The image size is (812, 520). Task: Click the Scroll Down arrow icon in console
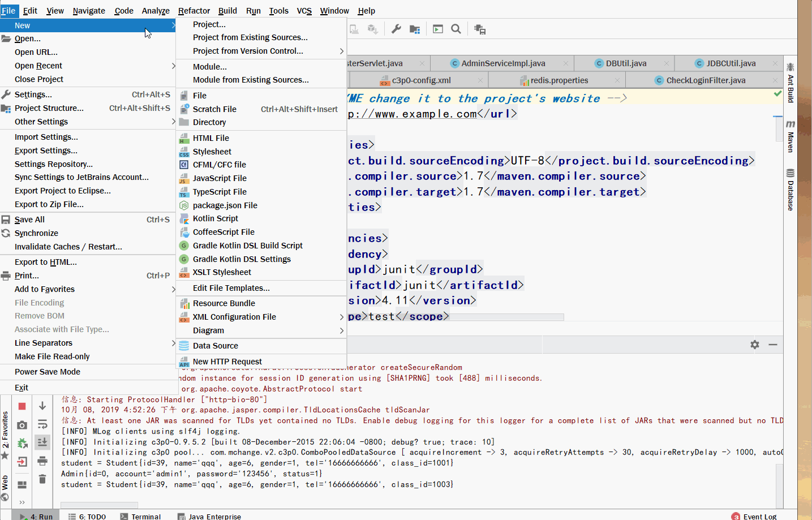point(42,406)
